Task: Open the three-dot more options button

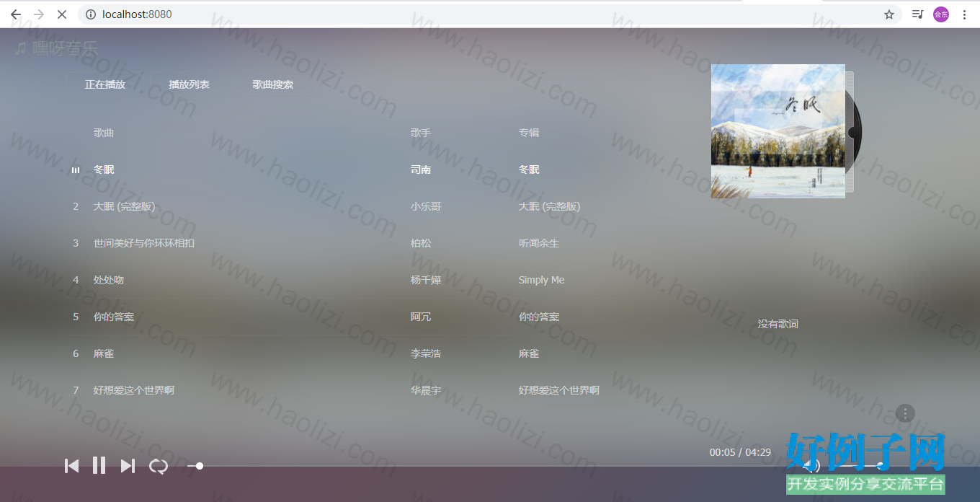Action: pyautogui.click(x=905, y=413)
